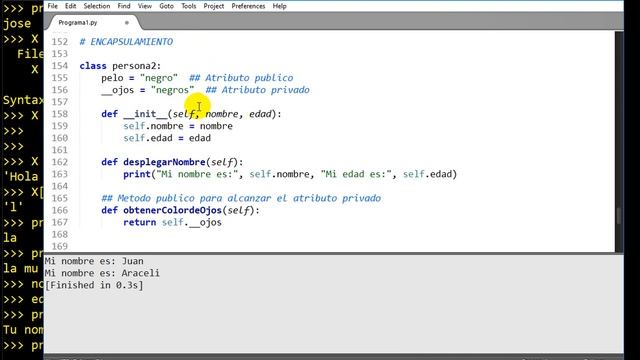Click the editor vertical scrollbar thumb

(619, 216)
